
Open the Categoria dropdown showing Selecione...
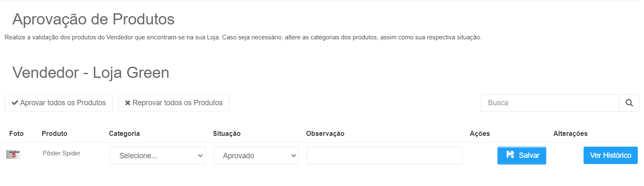pyautogui.click(x=157, y=156)
